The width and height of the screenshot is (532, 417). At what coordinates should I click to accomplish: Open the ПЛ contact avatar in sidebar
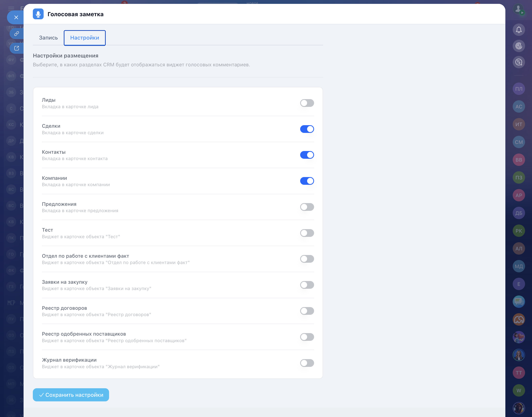click(518, 89)
